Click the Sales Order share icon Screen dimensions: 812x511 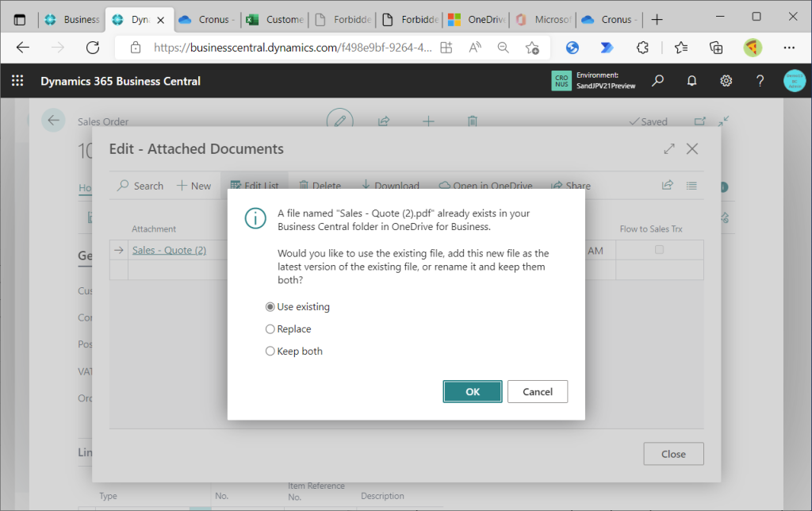[x=384, y=121]
